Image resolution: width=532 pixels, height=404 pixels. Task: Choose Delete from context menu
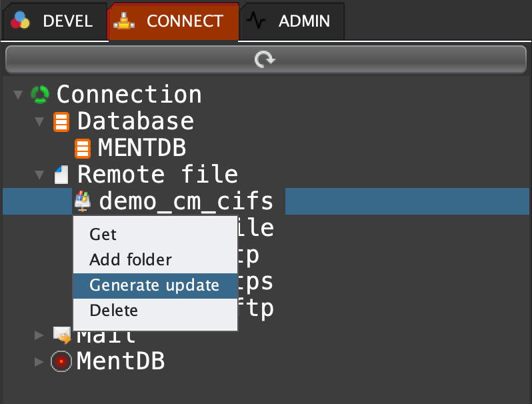tap(113, 311)
